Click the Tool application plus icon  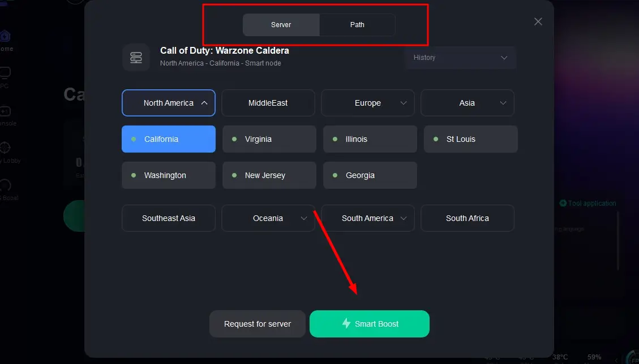[x=563, y=203]
